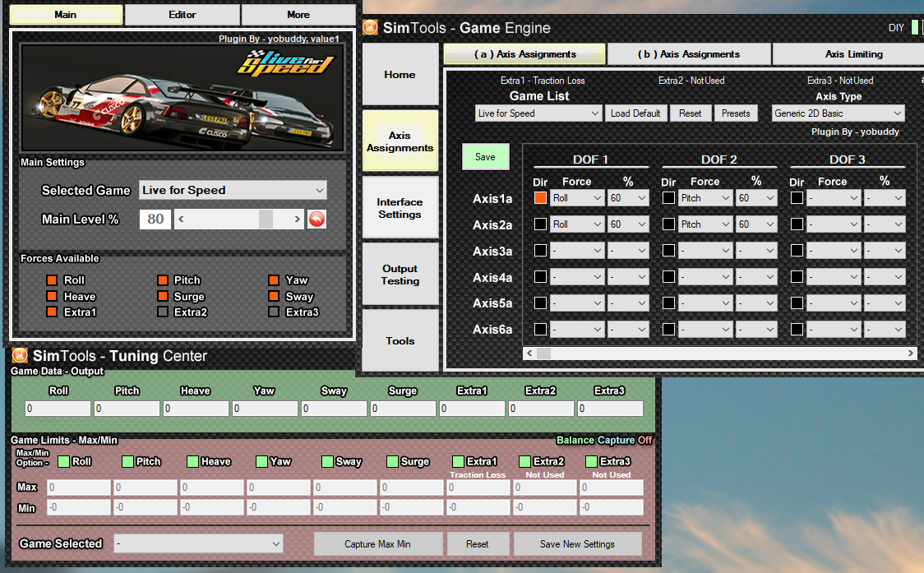Open the Selected Game dropdown in Main Settings
The height and width of the screenshot is (573, 924).
(233, 190)
